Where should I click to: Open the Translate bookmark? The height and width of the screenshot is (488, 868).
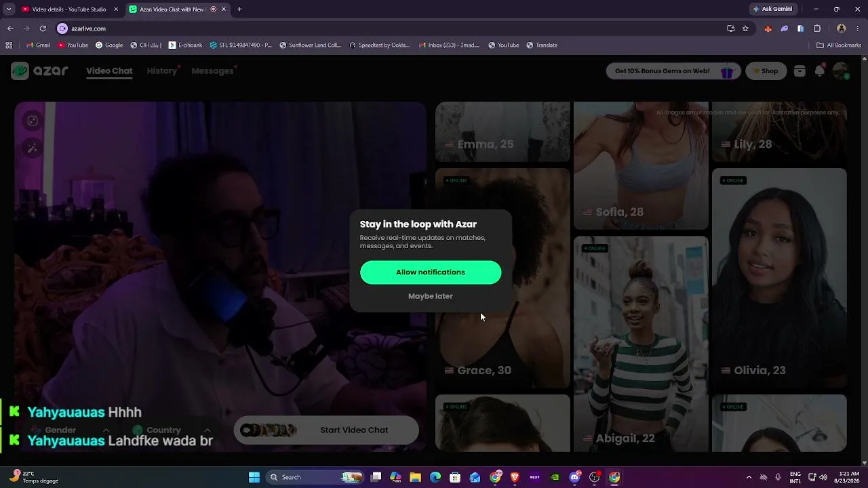[x=542, y=45]
